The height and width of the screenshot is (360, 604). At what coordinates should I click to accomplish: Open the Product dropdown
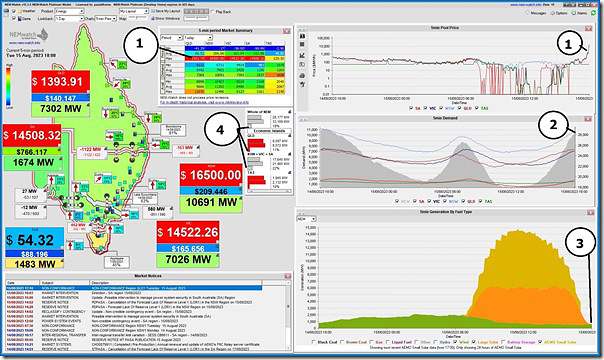tap(69, 11)
